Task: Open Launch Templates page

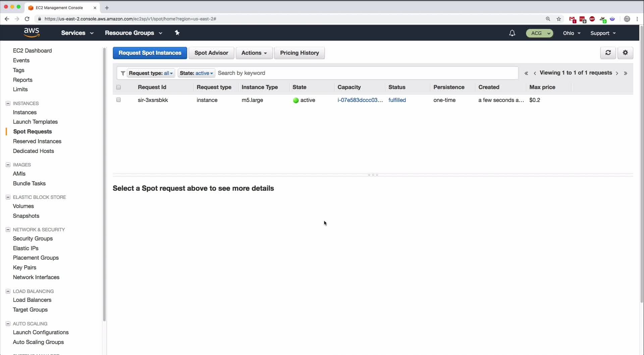Action: tap(35, 122)
